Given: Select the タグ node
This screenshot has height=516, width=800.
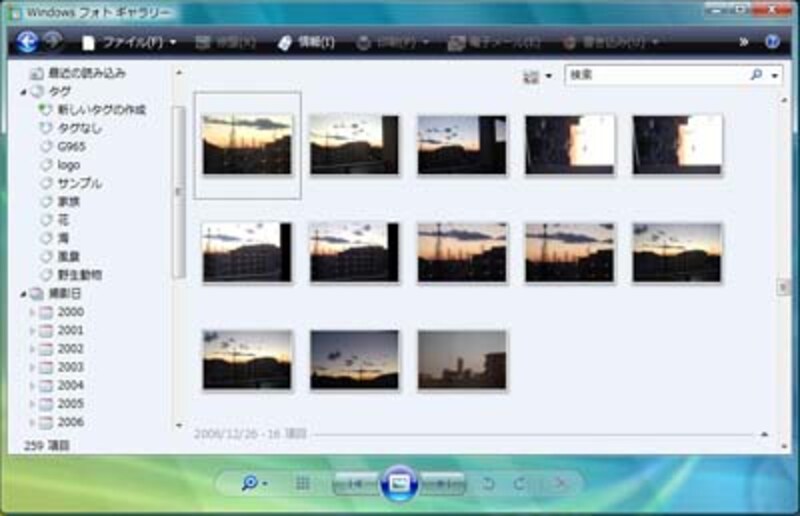Looking at the screenshot, I should point(52,92).
